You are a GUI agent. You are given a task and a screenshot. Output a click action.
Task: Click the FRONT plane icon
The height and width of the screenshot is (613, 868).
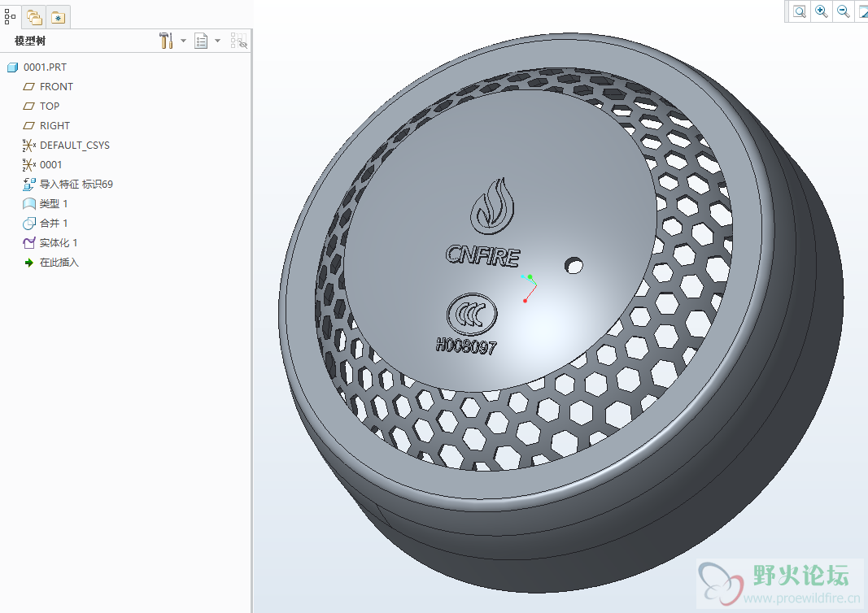tap(28, 87)
